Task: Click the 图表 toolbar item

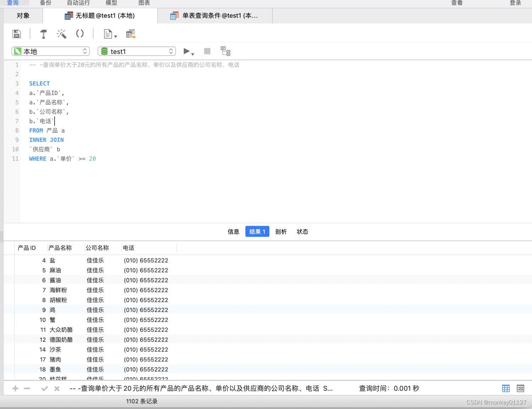Action: (144, 3)
